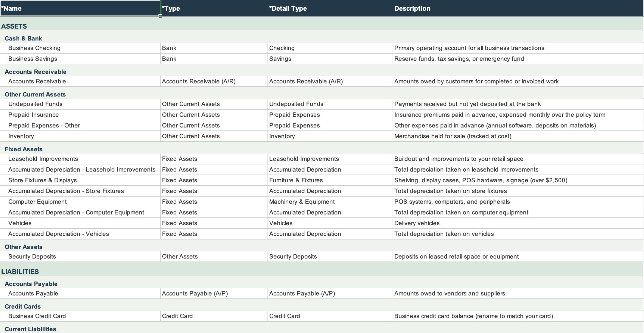Click 'Business credit card balance' description
The height and width of the screenshot is (333, 644).
click(x=518, y=316)
